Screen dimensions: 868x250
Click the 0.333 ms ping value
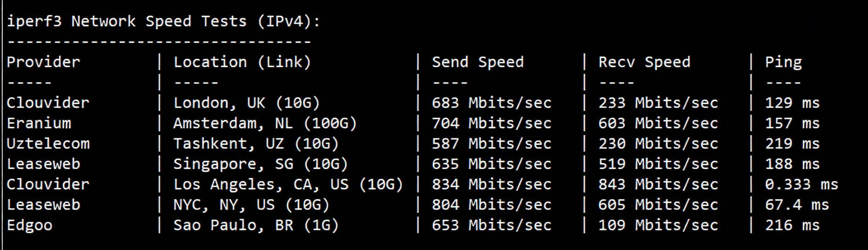(x=801, y=184)
